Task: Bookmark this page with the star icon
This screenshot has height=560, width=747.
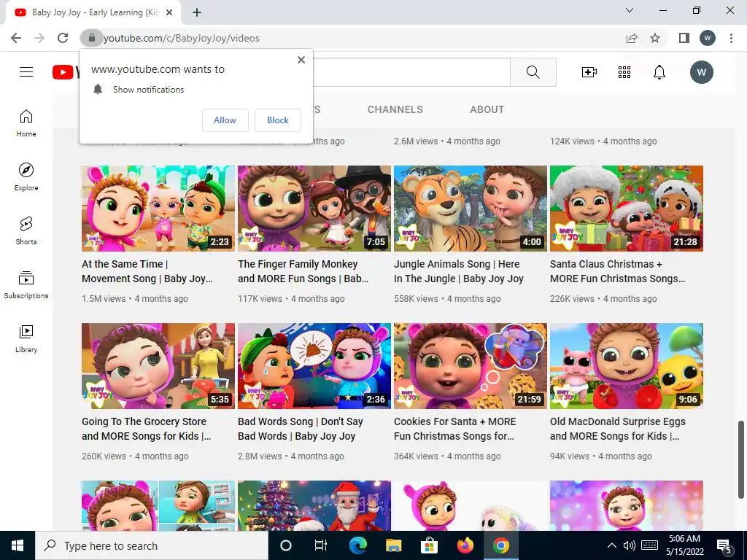Action: point(655,38)
